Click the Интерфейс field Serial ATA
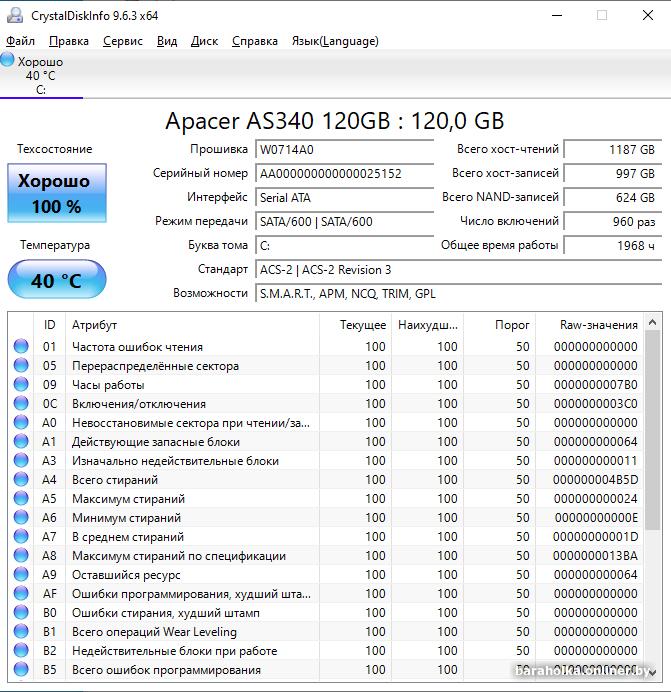This screenshot has height=692, width=671. (x=344, y=197)
